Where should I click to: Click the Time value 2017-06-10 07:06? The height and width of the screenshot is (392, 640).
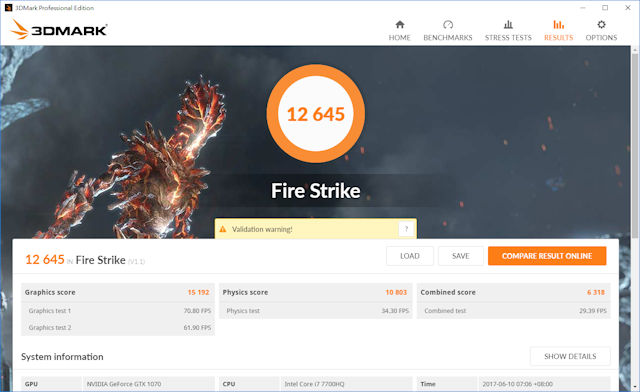click(518, 384)
